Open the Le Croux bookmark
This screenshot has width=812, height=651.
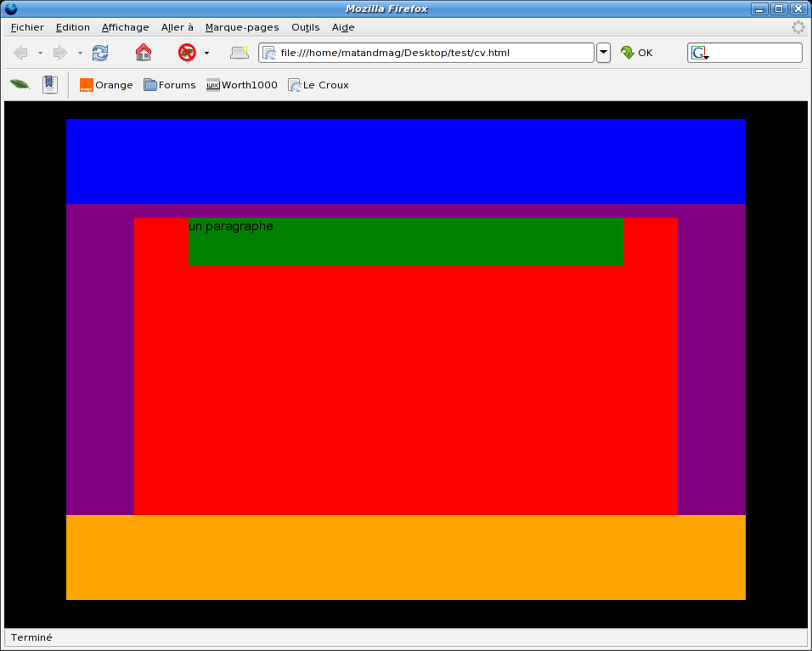pos(318,85)
